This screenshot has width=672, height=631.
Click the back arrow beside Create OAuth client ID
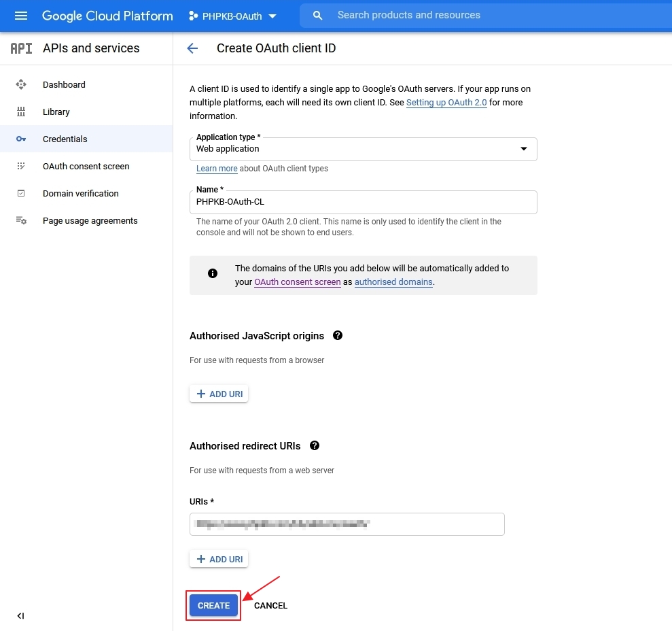tap(192, 48)
